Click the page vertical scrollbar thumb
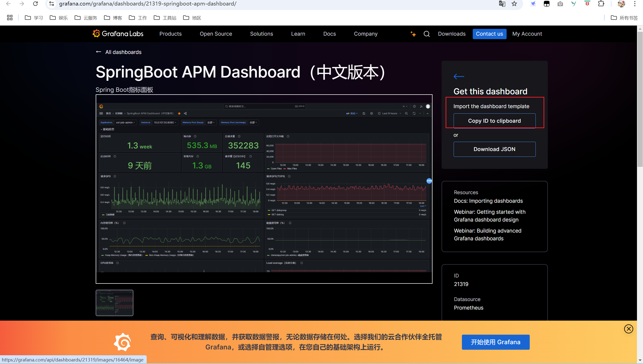Image resolution: width=643 pixels, height=364 pixels. (x=640, y=99)
